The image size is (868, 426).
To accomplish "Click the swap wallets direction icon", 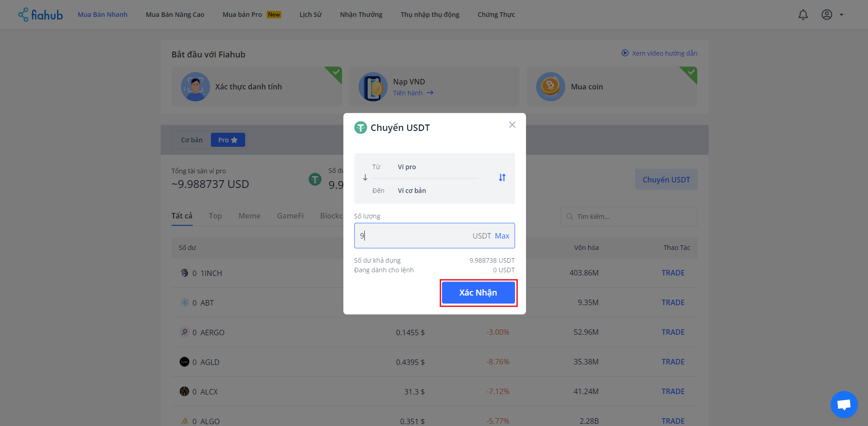I will (x=502, y=177).
